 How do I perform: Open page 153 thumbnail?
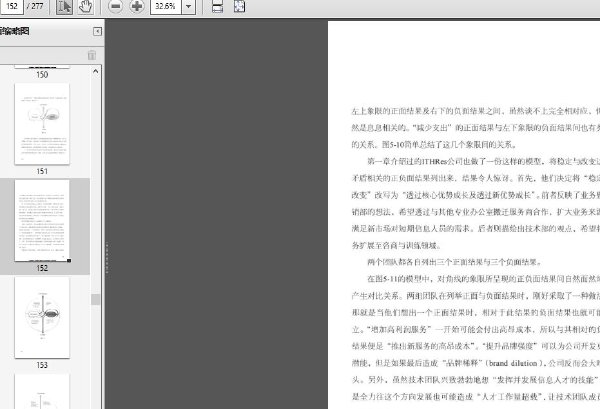pos(42,318)
